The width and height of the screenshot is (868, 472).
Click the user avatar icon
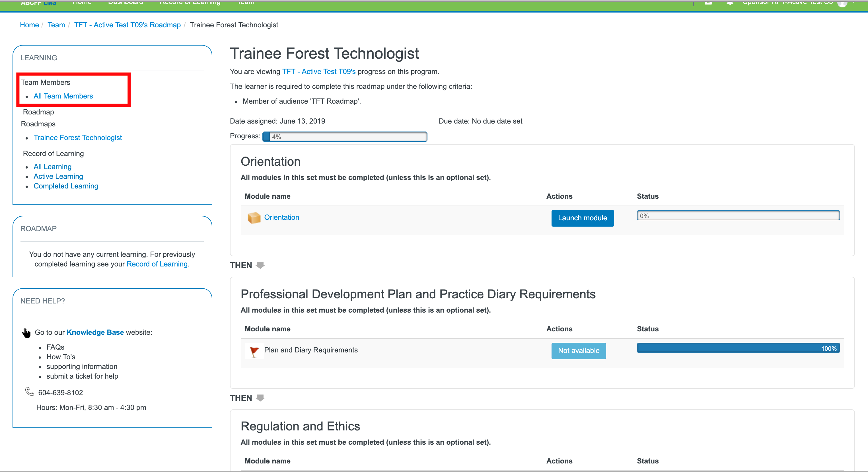842,3
